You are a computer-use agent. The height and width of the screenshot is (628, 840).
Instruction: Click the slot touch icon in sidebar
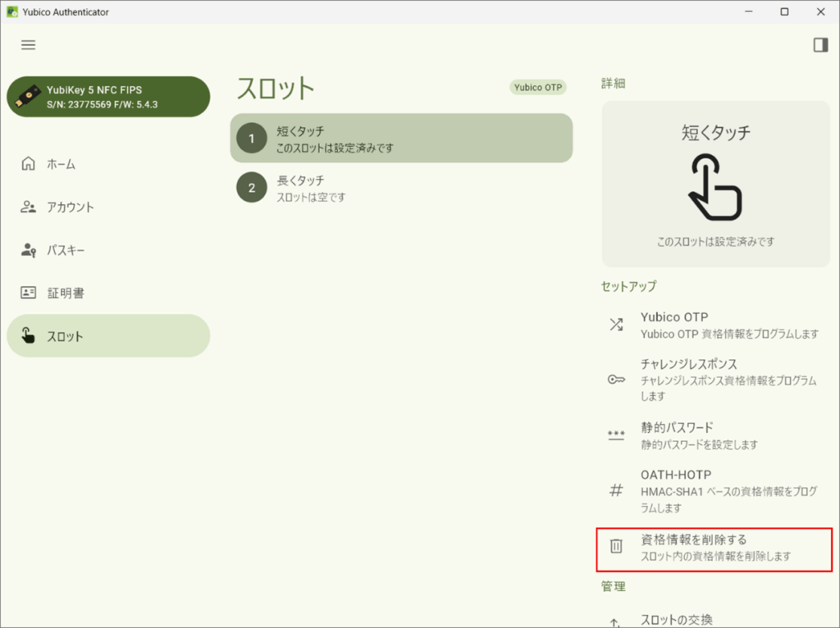28,335
